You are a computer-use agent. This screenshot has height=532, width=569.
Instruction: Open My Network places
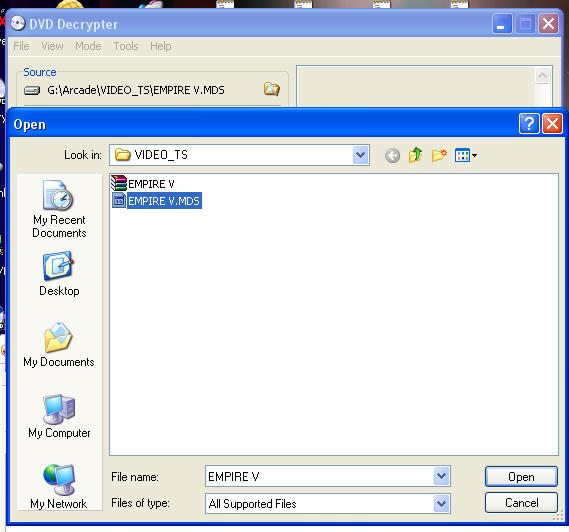[59, 486]
